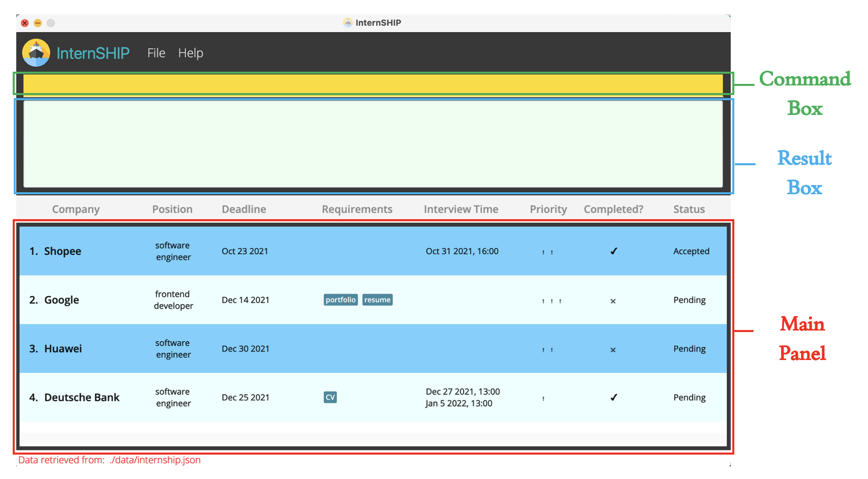Minimize the window with the yellow button
The image size is (868, 479).
(x=38, y=23)
